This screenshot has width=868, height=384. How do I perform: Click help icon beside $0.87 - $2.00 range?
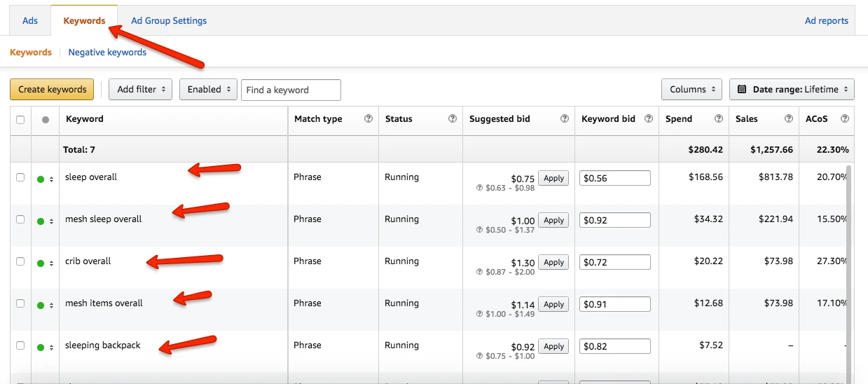coord(479,272)
